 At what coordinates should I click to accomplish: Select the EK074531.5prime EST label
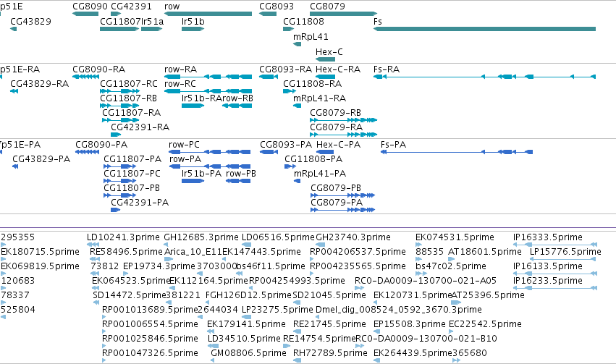(455, 237)
